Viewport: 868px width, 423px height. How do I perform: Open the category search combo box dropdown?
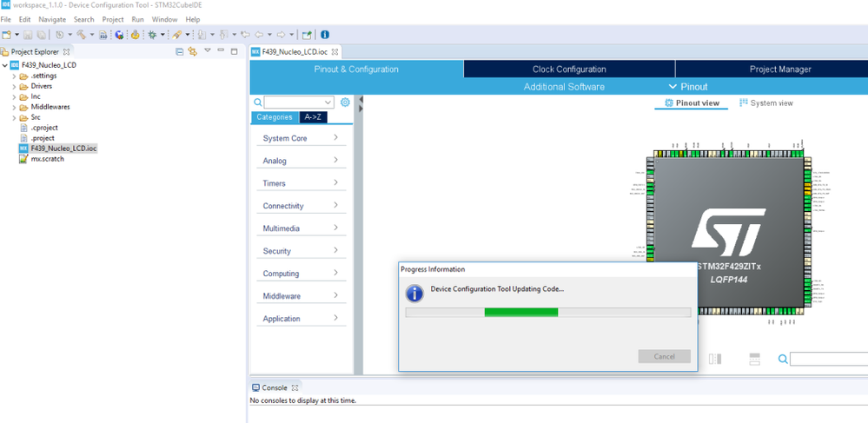coord(328,102)
